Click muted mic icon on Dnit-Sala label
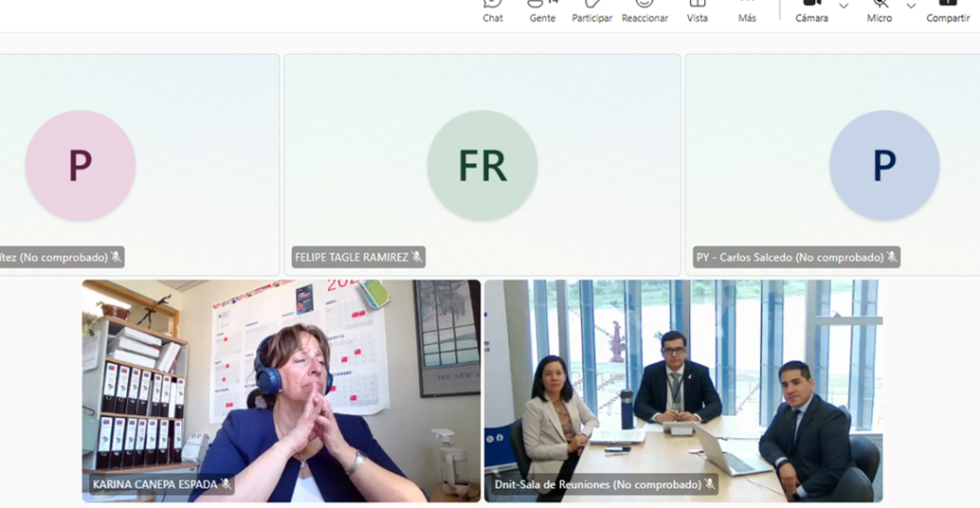Viewport: 980px width, 508px height. [x=709, y=484]
